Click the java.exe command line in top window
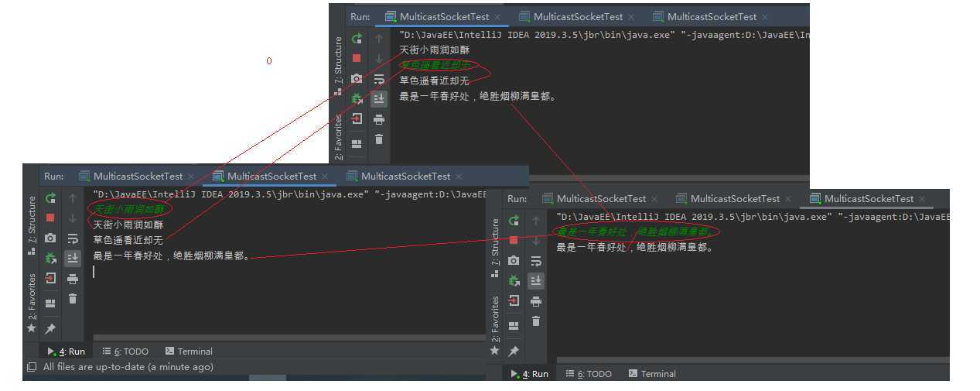 [x=604, y=35]
